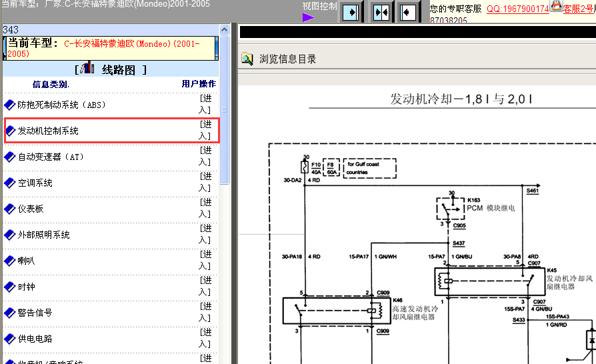Select the 外部照明系统 row text
Screen dimensions: 596x364
(44, 235)
